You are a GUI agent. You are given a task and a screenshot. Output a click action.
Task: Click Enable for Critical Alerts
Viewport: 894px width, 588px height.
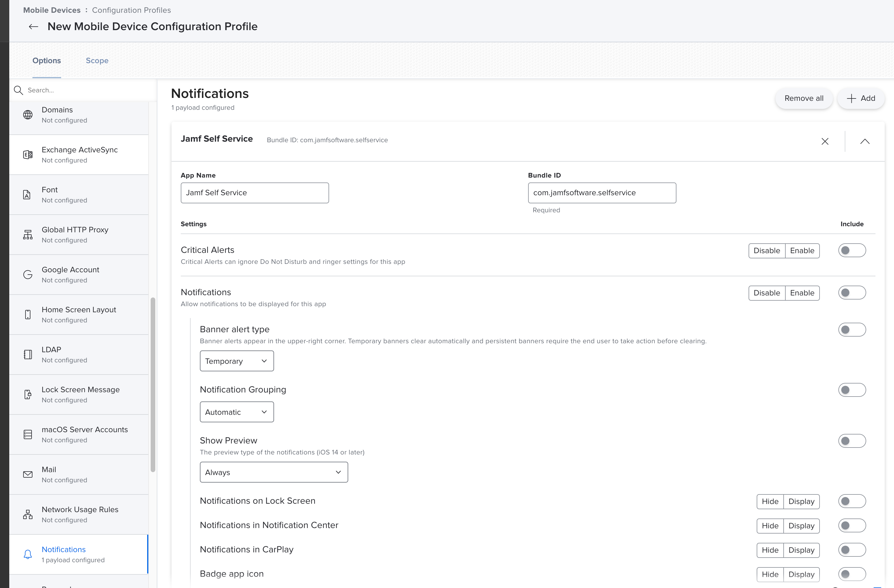802,251
